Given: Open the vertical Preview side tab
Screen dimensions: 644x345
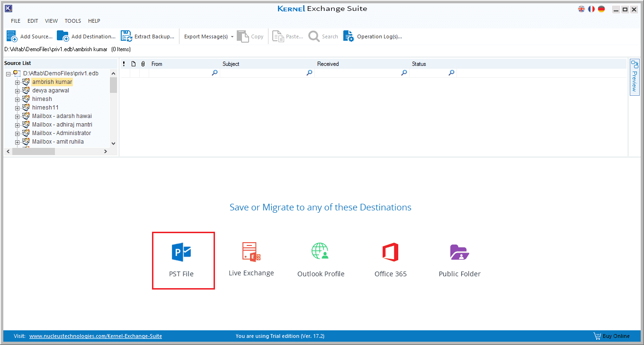Looking at the screenshot, I should [x=635, y=77].
